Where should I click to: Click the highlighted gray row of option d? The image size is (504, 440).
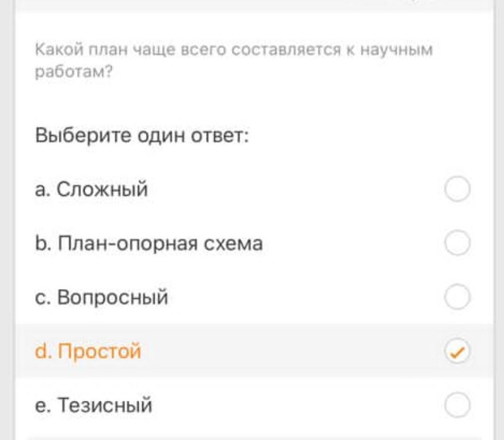[x=283, y=352]
